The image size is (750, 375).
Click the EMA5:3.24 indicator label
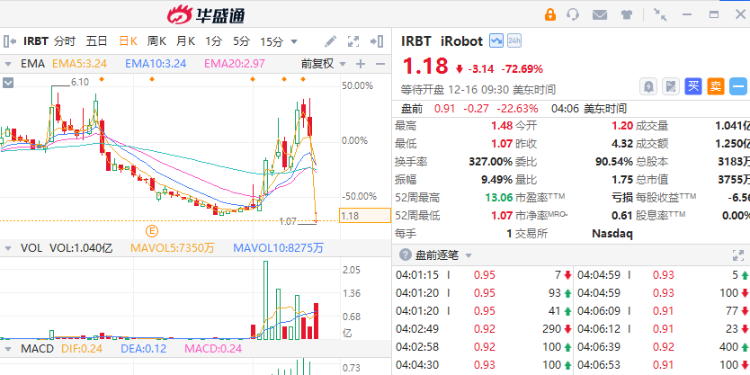[x=80, y=64]
